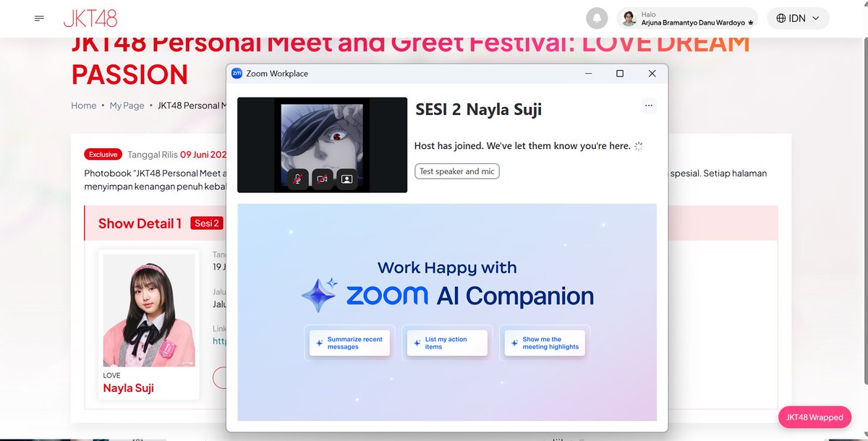Navigate to Home breadcrumb on JKT48 page
Image resolution: width=868 pixels, height=441 pixels.
pos(84,106)
